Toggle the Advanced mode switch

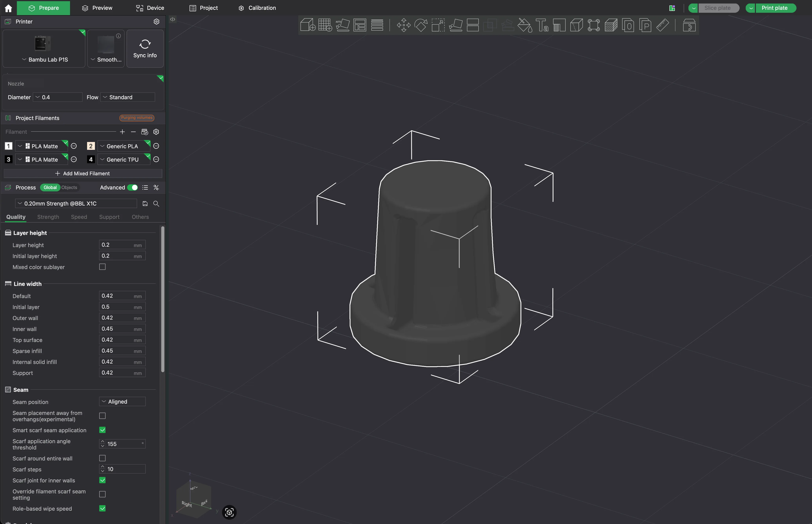(x=132, y=187)
